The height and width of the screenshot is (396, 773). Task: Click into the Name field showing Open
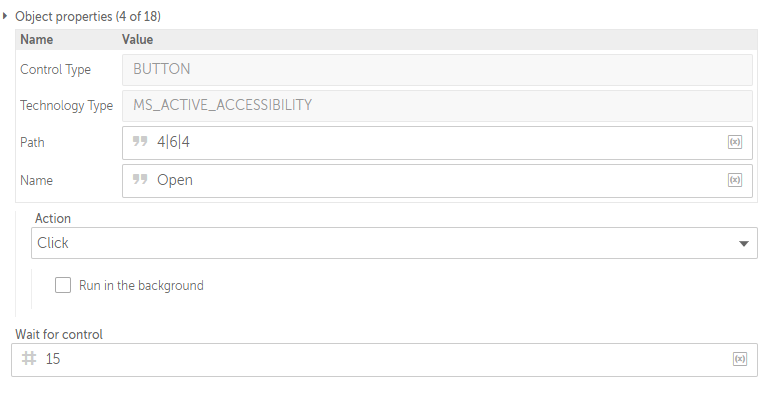(x=437, y=181)
